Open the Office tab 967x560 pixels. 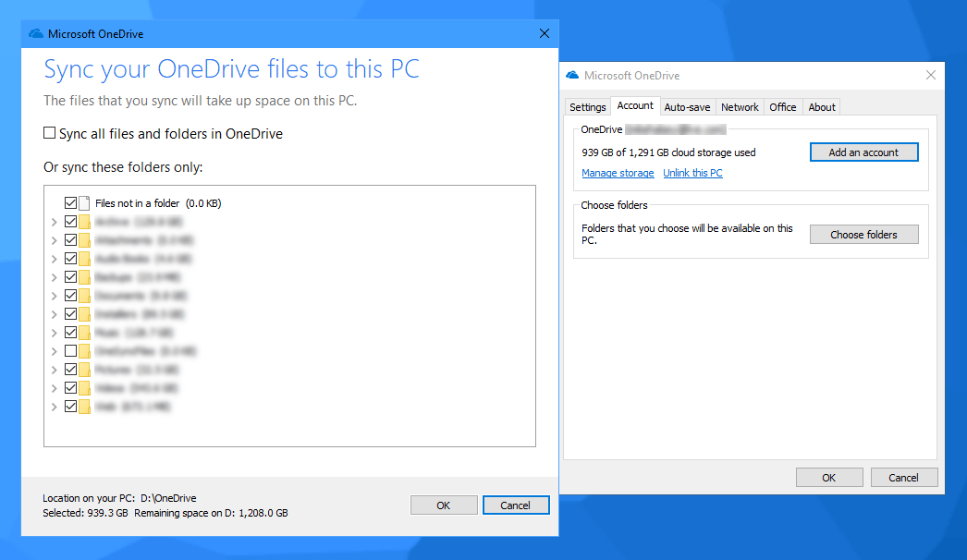pyautogui.click(x=783, y=107)
